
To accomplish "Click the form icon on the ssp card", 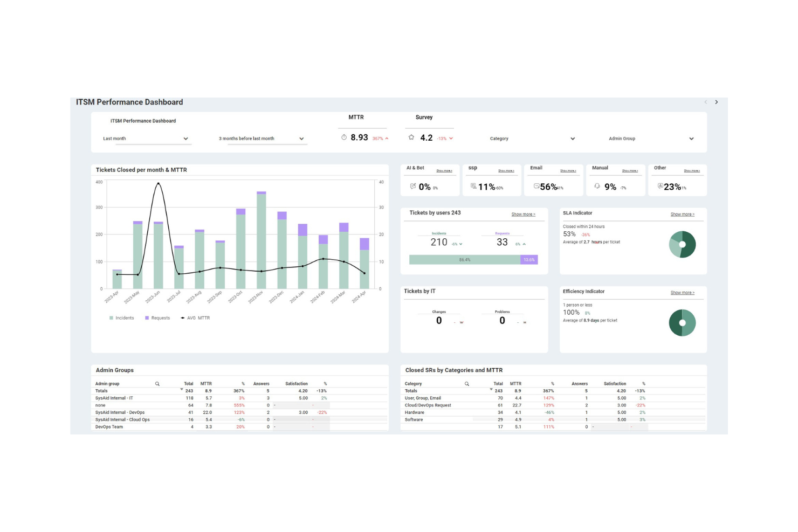I will tap(473, 187).
